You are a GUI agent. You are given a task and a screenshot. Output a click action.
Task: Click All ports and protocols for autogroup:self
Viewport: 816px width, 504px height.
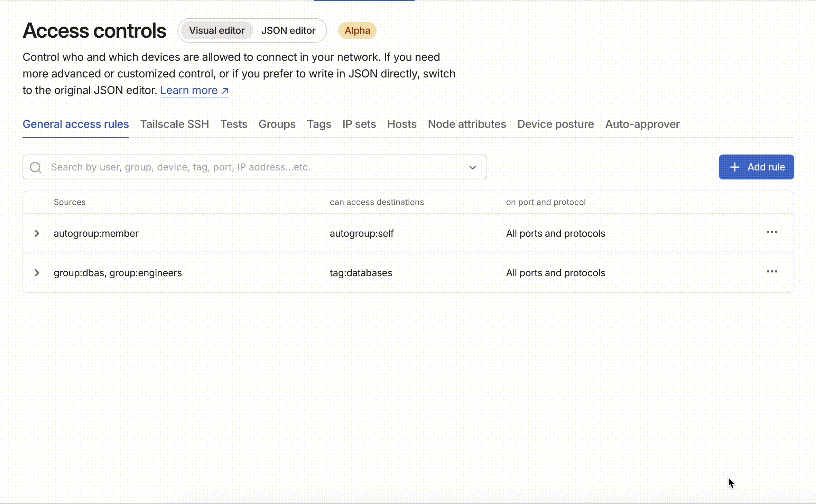coord(556,233)
